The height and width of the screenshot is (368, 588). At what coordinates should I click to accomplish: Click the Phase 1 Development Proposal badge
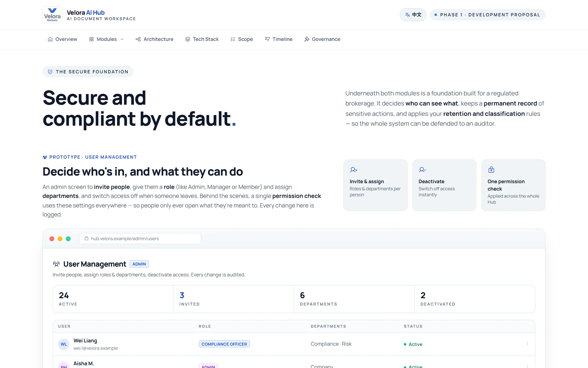pyautogui.click(x=487, y=15)
